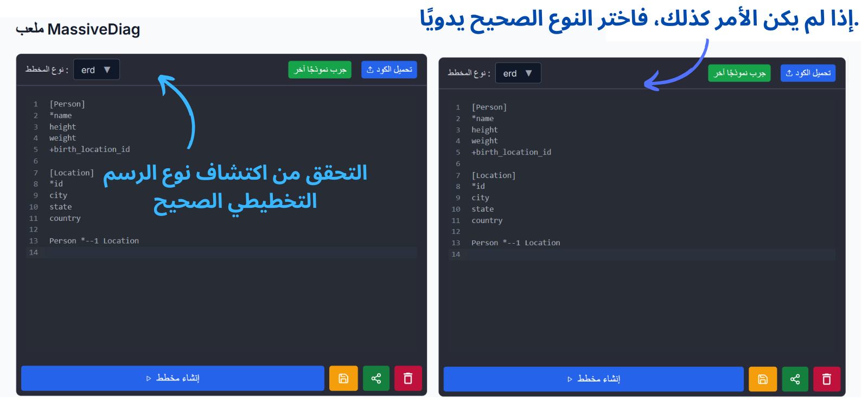Click green try another sample button in left panel
This screenshot has width=868, height=407.
click(320, 69)
